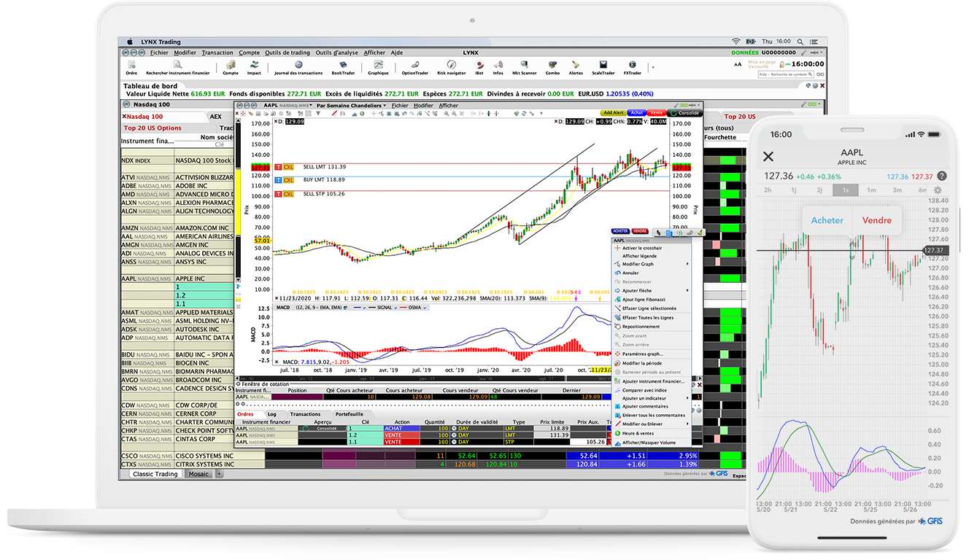Choose Effacer Toutes les Lignes
This screenshot has height=560, width=969.
pos(653,317)
